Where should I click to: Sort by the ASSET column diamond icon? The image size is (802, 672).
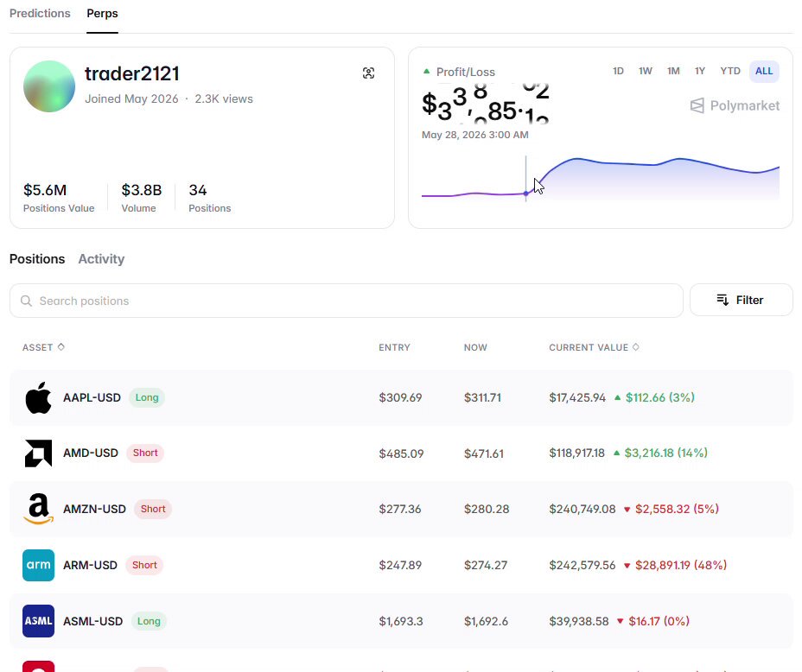pos(61,347)
